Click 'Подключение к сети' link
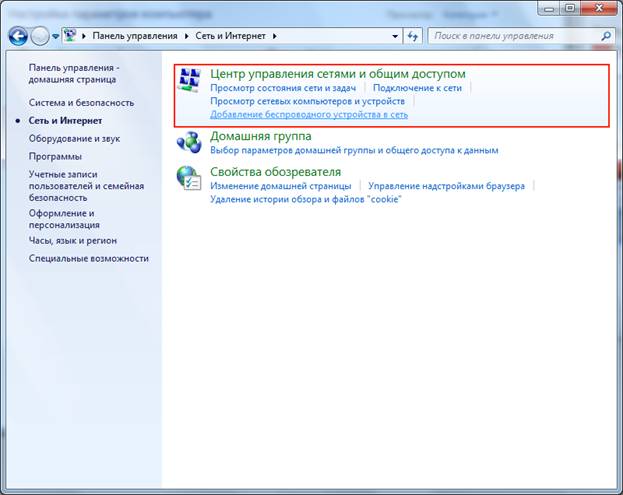 click(418, 88)
